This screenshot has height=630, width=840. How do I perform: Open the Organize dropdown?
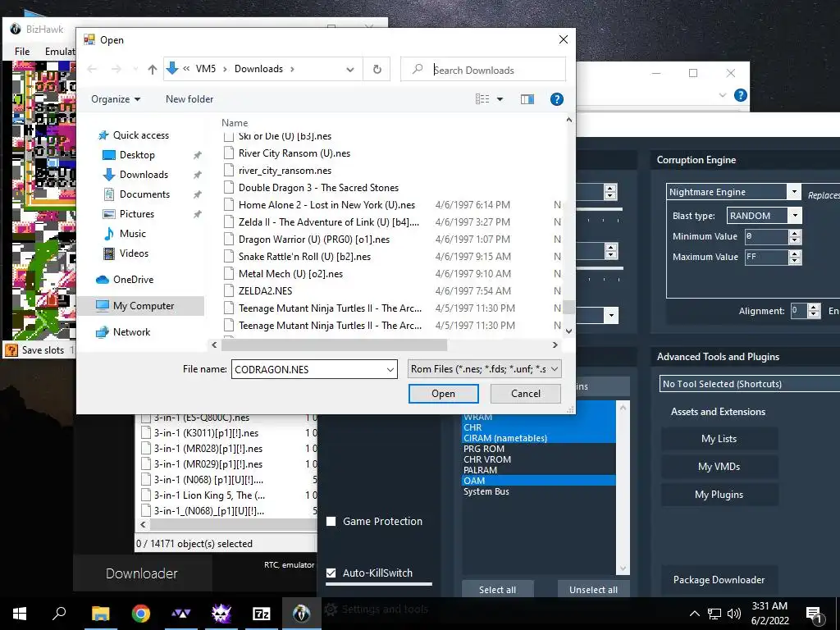(116, 99)
